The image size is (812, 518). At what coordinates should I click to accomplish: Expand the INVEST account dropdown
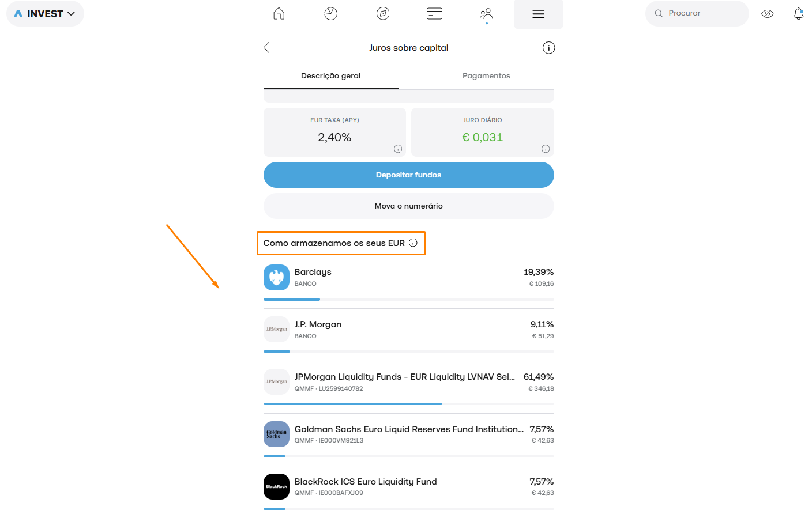pyautogui.click(x=45, y=14)
